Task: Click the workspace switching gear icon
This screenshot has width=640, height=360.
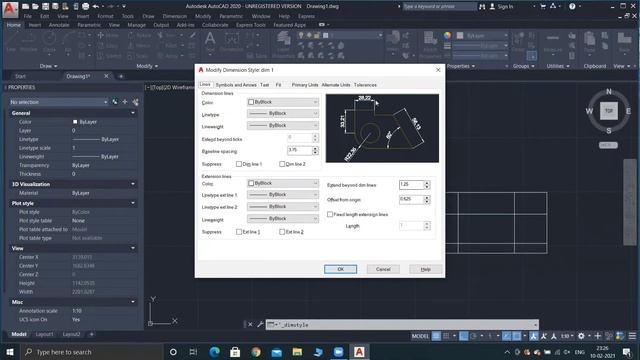Action: (581, 336)
